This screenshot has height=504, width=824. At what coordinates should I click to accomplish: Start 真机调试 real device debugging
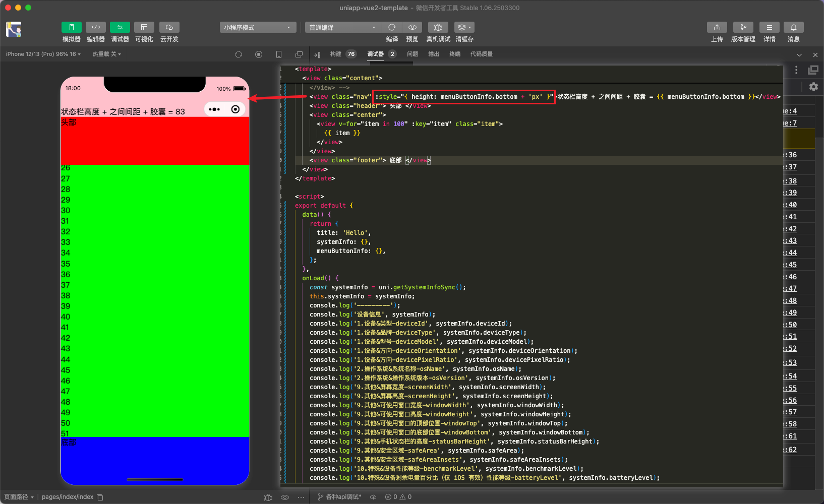point(438,27)
